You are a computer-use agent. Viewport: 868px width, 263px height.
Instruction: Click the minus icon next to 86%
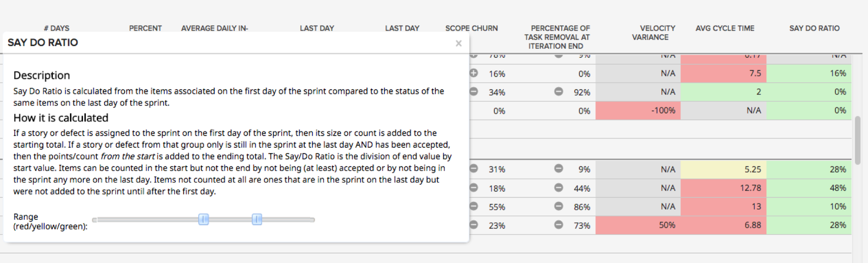click(559, 206)
